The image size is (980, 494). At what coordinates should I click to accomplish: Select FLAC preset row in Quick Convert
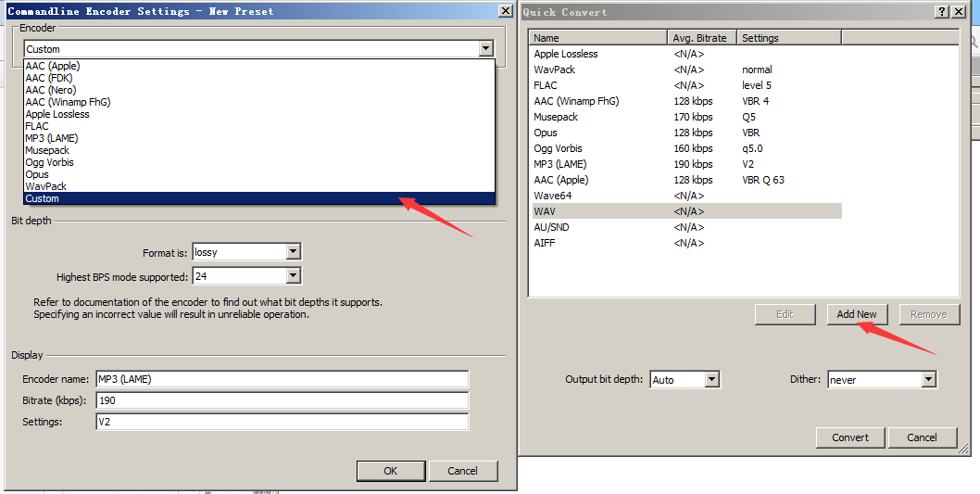pos(687,85)
